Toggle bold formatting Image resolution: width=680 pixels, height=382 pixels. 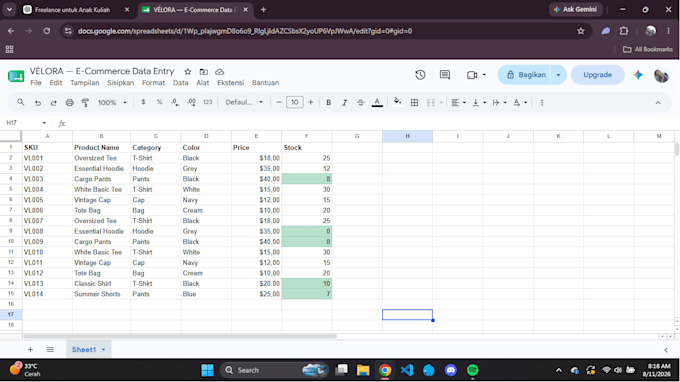tap(328, 103)
